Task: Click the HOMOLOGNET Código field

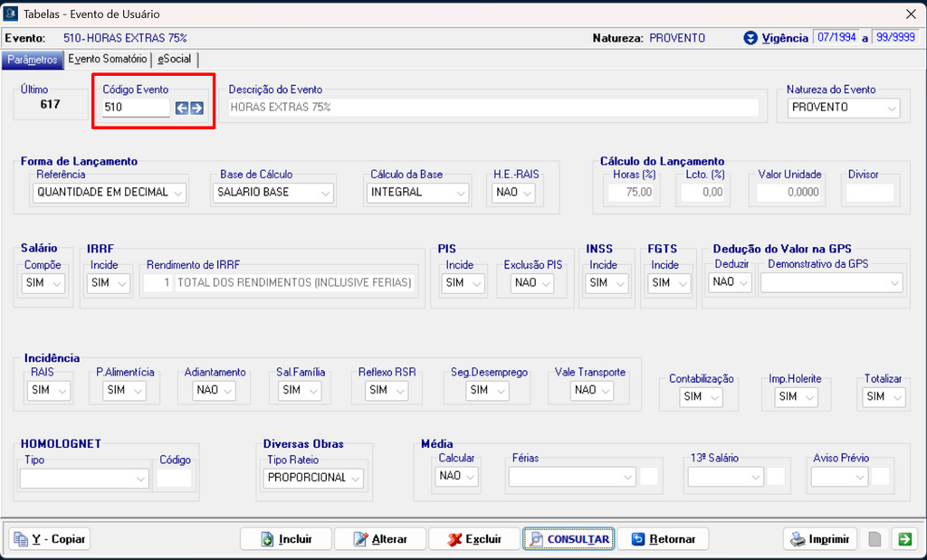Action: tap(175, 478)
